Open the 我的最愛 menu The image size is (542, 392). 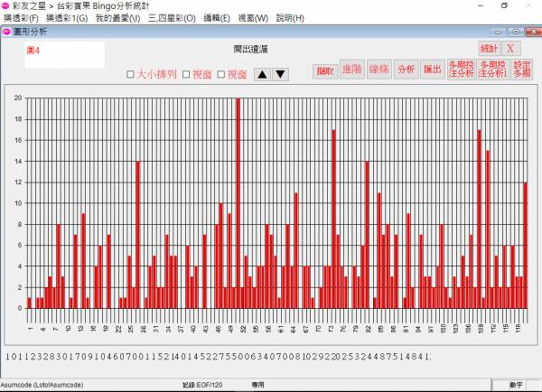tap(117, 18)
